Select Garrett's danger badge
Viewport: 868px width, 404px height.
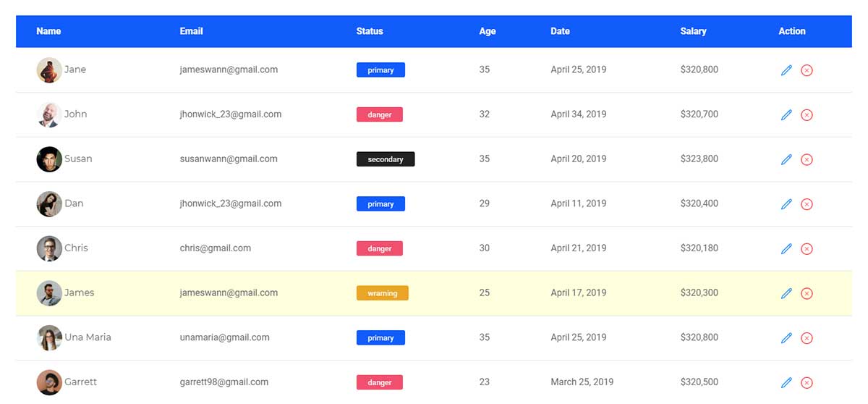tap(380, 382)
